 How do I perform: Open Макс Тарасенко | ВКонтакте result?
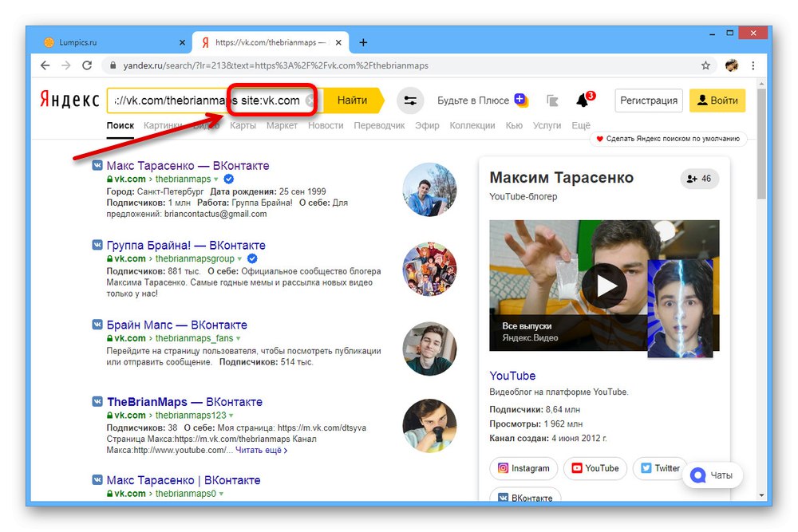coord(184,480)
